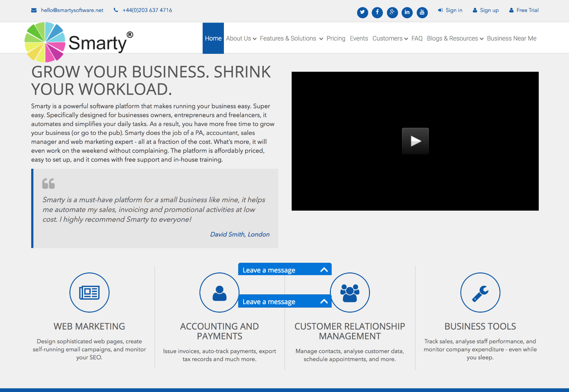Click the quotation mark icon in testimonial
The image size is (569, 392).
[48, 184]
